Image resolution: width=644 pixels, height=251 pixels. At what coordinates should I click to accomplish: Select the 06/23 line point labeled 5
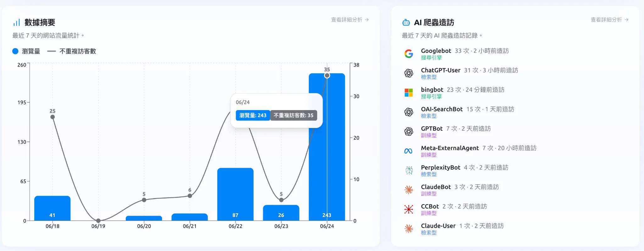281,200
